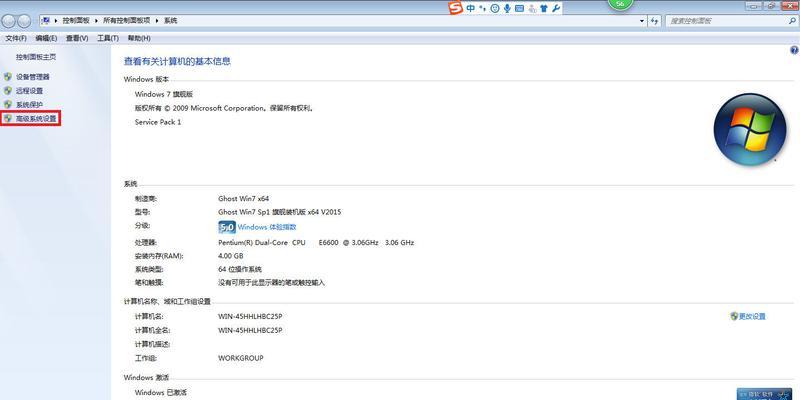Click the shield icon beside 系统保护
Image resolution: width=800 pixels, height=400 pixels.
7,104
